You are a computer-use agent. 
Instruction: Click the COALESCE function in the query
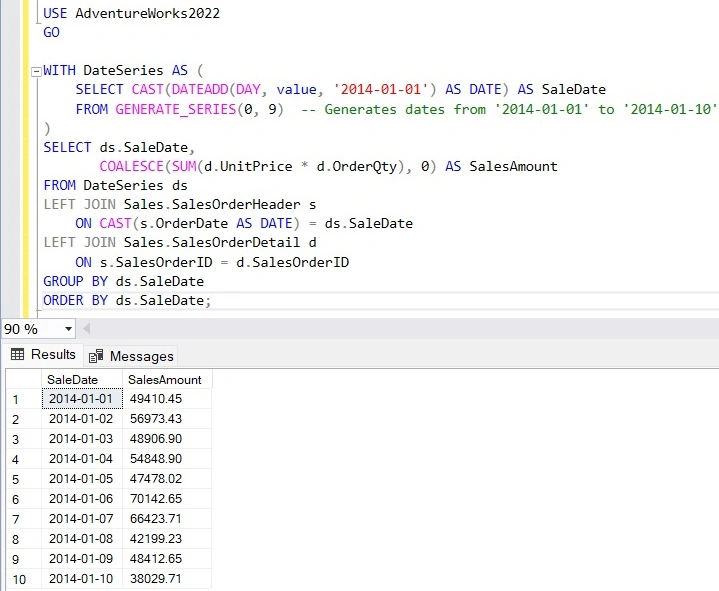[x=132, y=166]
